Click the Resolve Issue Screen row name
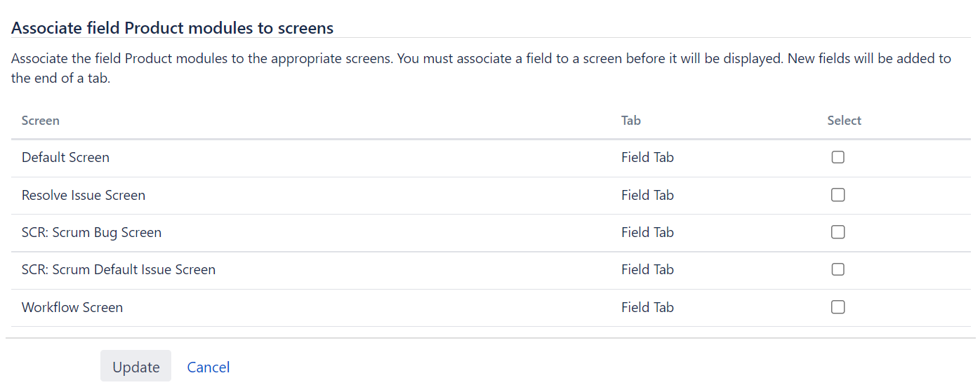Viewport: 980px width, 392px height. [84, 195]
